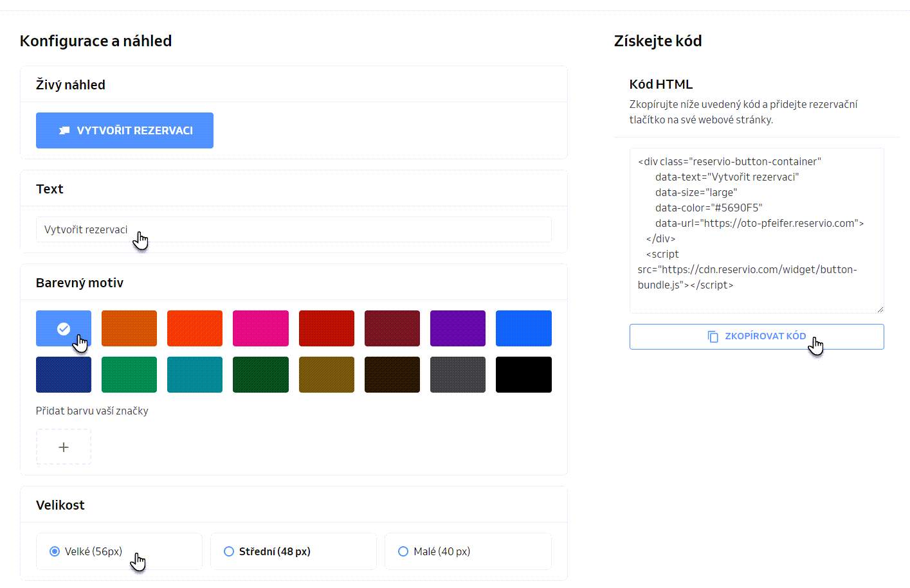Click the 'Kód HTML' heading
Image resolution: width=910 pixels, height=588 pixels.
pos(661,84)
